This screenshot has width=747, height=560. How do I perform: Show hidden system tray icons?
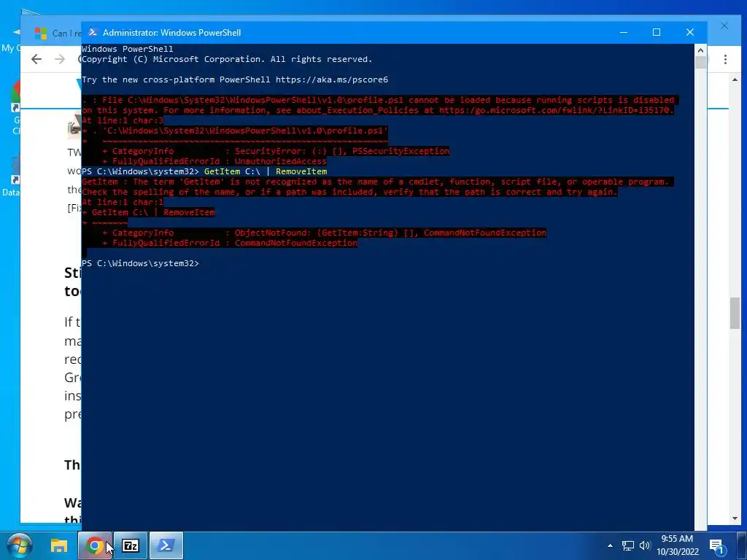611,545
